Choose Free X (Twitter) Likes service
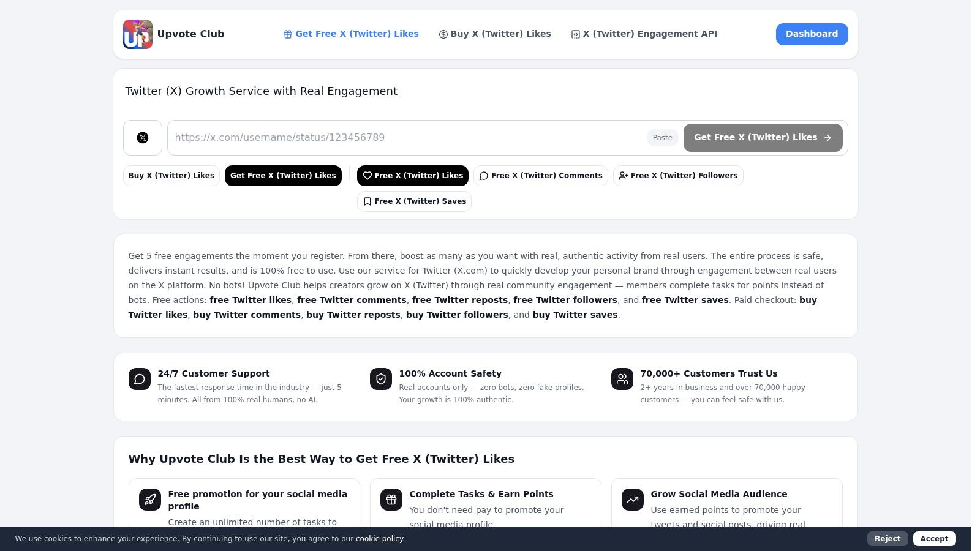The image size is (980, 551). click(413, 176)
